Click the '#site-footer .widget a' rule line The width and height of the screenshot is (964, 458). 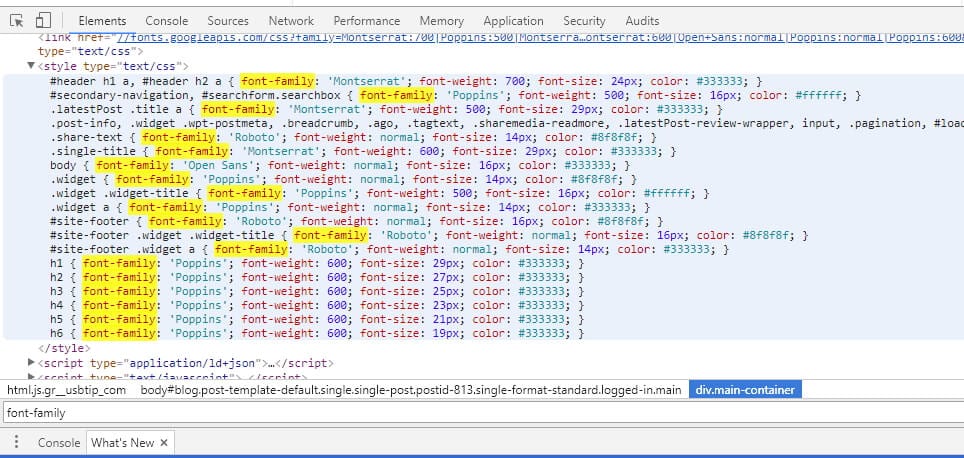[x=390, y=249]
